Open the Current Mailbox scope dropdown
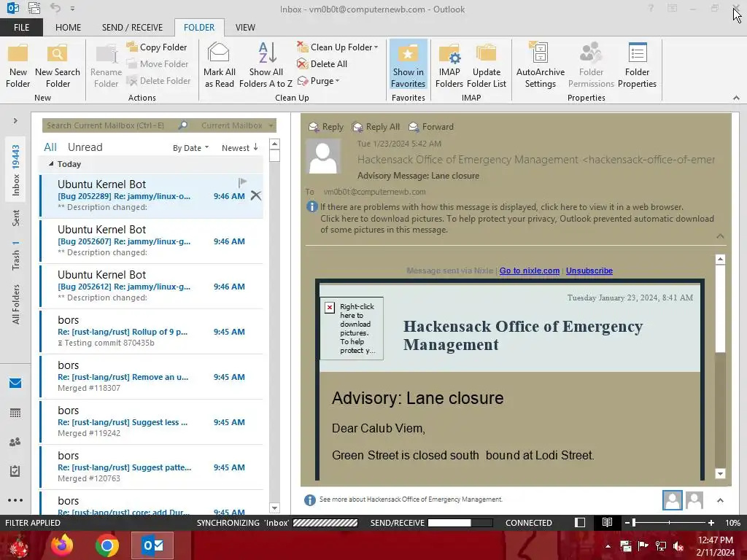 (x=237, y=125)
